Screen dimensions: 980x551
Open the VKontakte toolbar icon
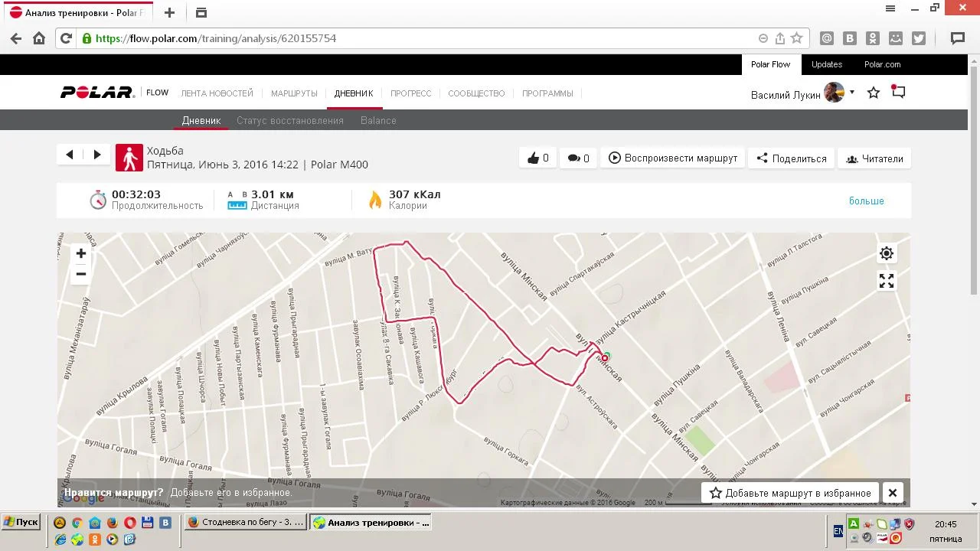tap(850, 38)
